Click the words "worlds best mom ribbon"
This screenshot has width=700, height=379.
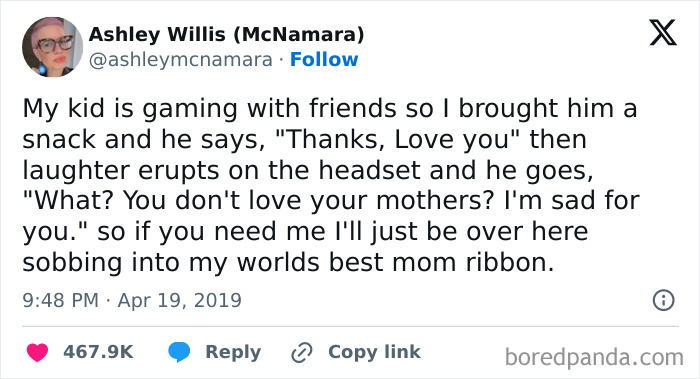coord(395,262)
